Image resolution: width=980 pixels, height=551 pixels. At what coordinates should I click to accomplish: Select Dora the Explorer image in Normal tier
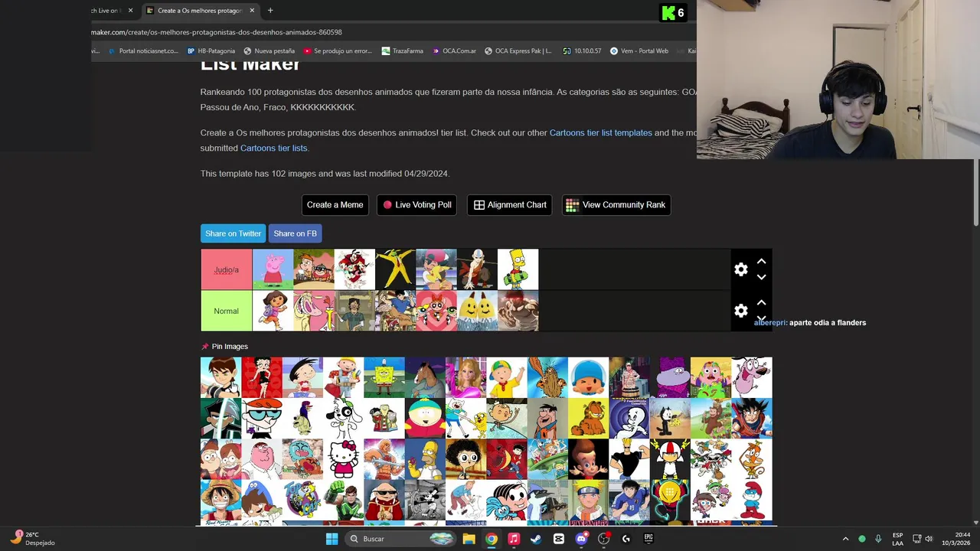click(273, 311)
